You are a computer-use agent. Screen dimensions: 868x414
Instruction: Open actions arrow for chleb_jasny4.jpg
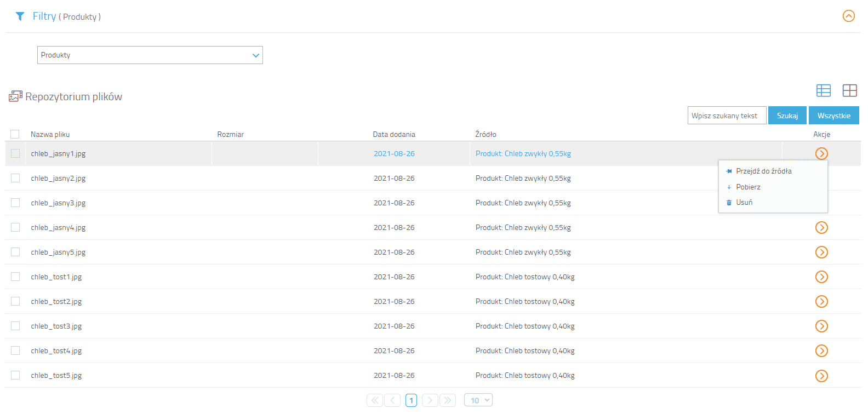(821, 227)
